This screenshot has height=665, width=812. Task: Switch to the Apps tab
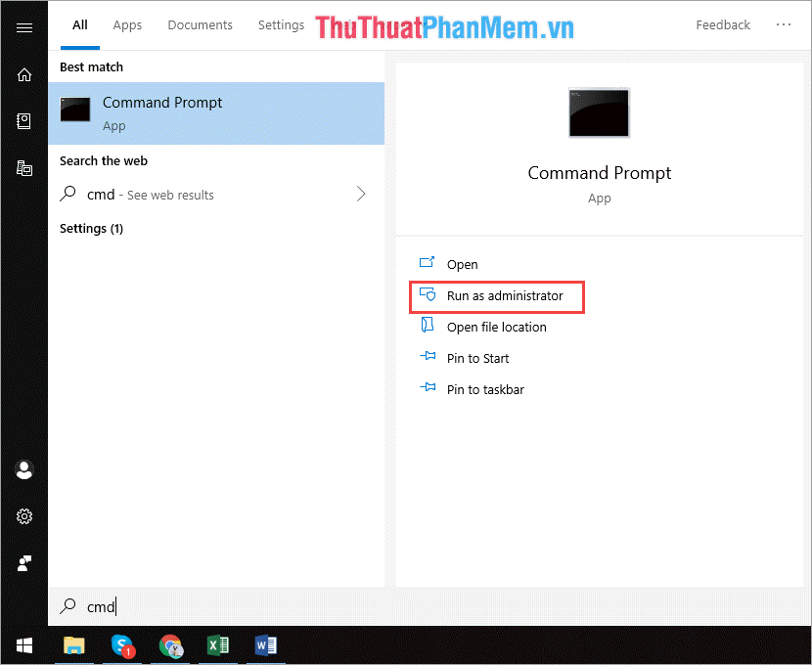point(127,24)
